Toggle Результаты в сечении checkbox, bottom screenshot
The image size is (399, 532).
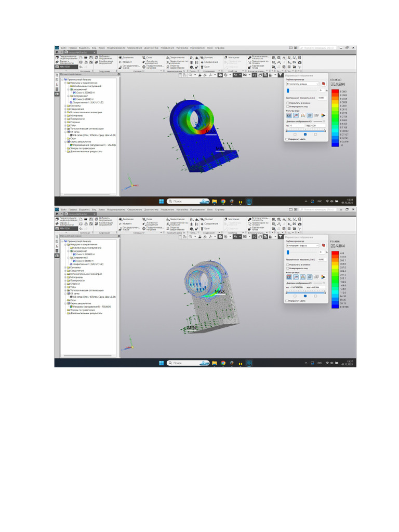coord(287,264)
